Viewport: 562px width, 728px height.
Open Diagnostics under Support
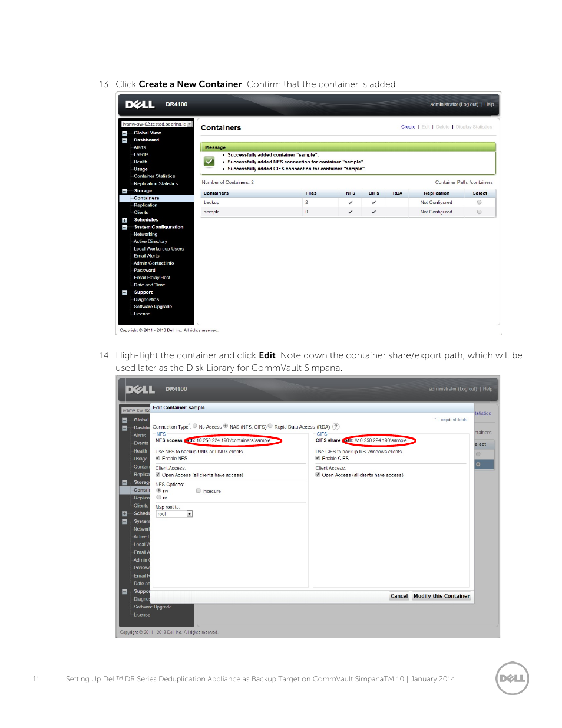pos(147,299)
